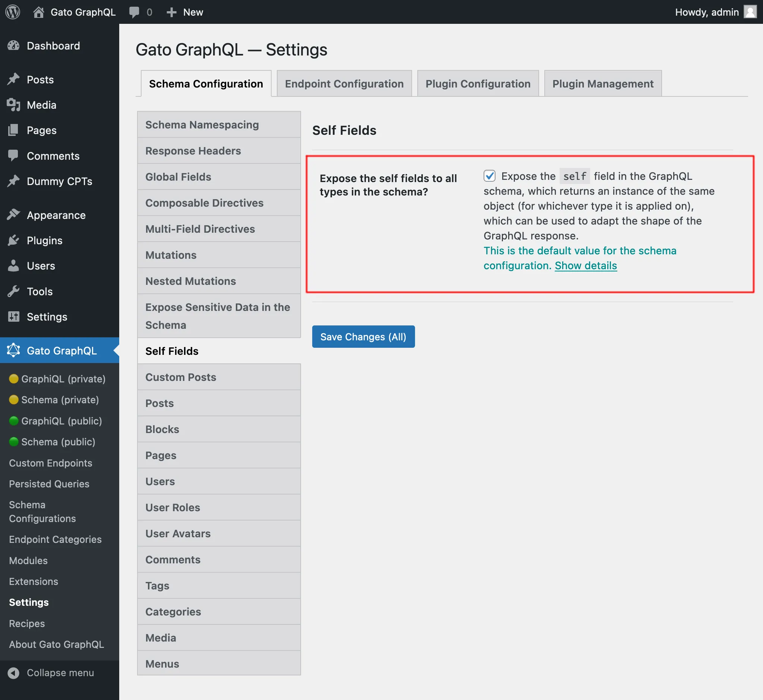The height and width of the screenshot is (700, 763).
Task: Open Nested Mutations settings section
Action: pos(219,281)
